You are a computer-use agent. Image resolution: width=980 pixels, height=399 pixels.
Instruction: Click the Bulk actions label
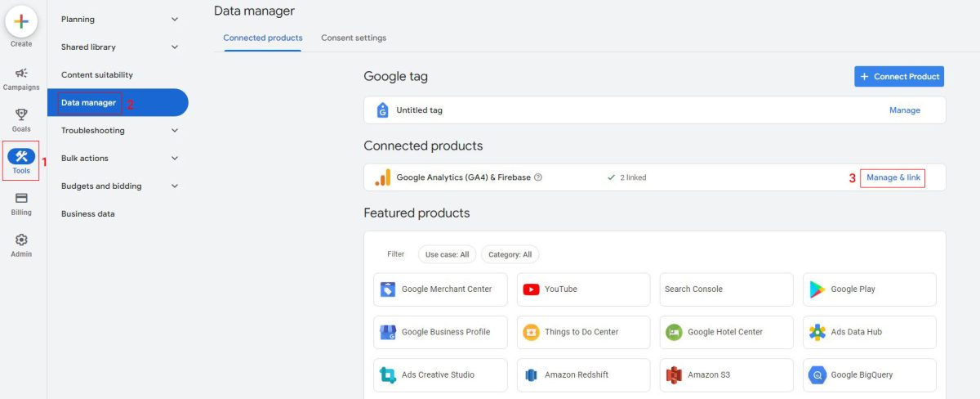click(85, 159)
